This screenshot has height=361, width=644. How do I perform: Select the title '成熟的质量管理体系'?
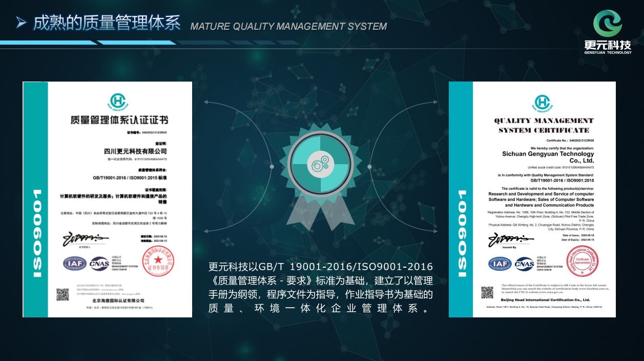(x=107, y=23)
